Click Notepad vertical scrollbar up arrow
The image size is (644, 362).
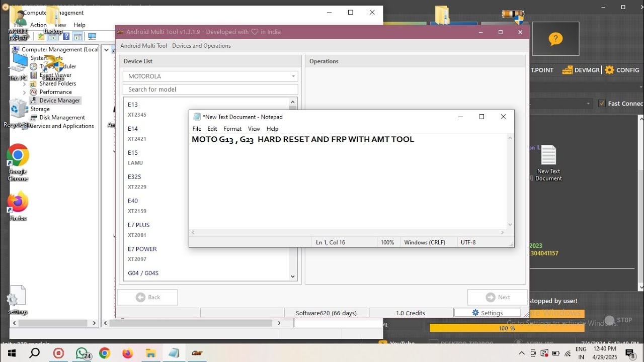pyautogui.click(x=510, y=138)
